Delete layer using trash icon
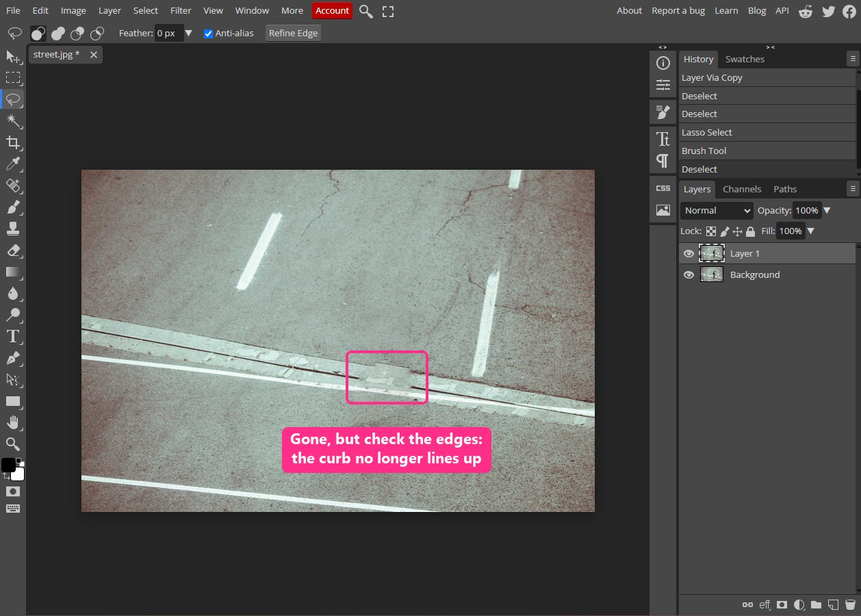This screenshot has height=616, width=861. pyautogui.click(x=850, y=605)
